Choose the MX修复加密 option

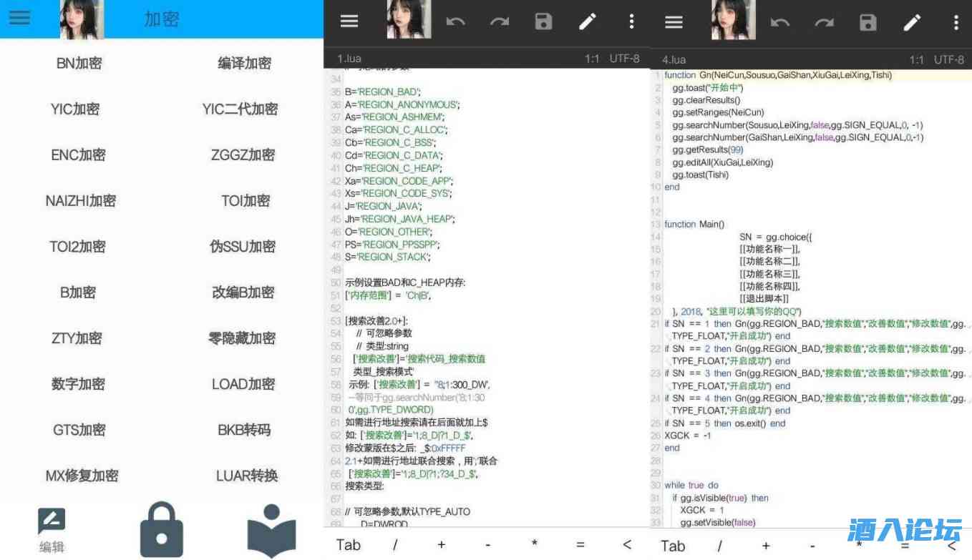click(82, 476)
